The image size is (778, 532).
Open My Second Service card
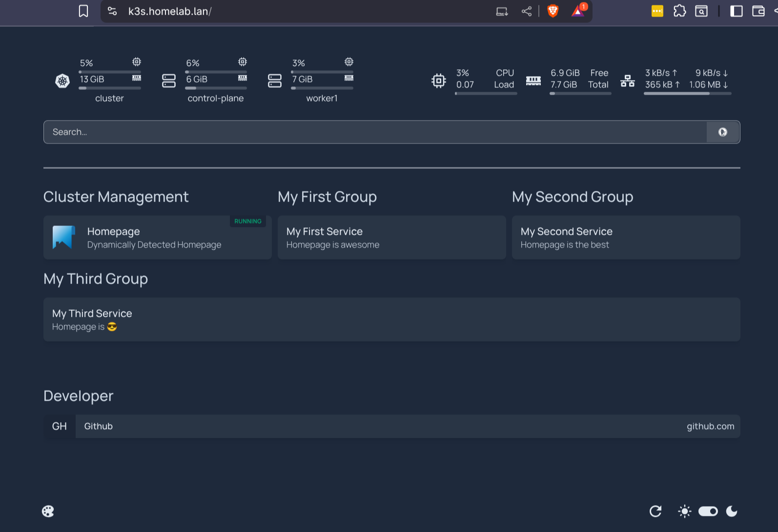[x=626, y=238]
